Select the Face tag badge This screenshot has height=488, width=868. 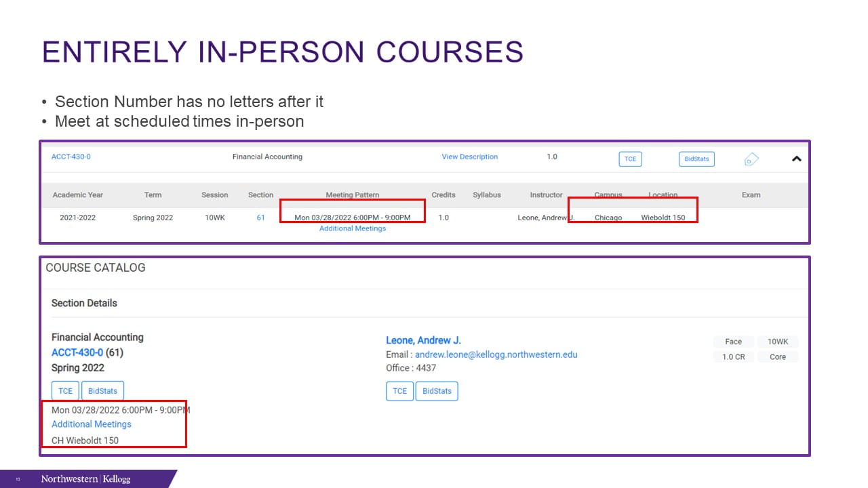pos(733,342)
